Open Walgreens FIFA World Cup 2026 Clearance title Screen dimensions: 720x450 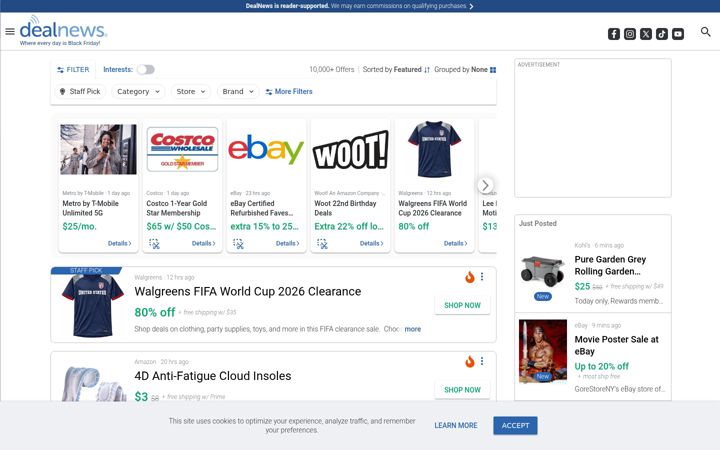pyautogui.click(x=248, y=292)
